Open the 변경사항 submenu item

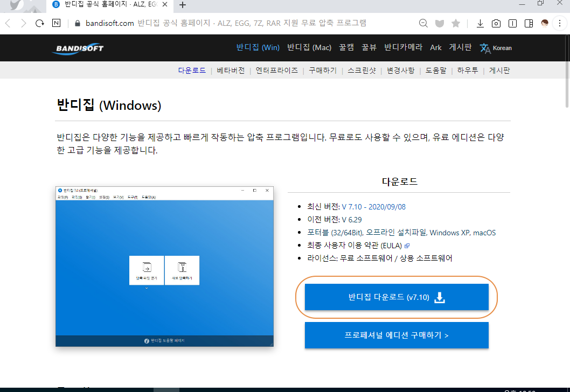pos(400,71)
